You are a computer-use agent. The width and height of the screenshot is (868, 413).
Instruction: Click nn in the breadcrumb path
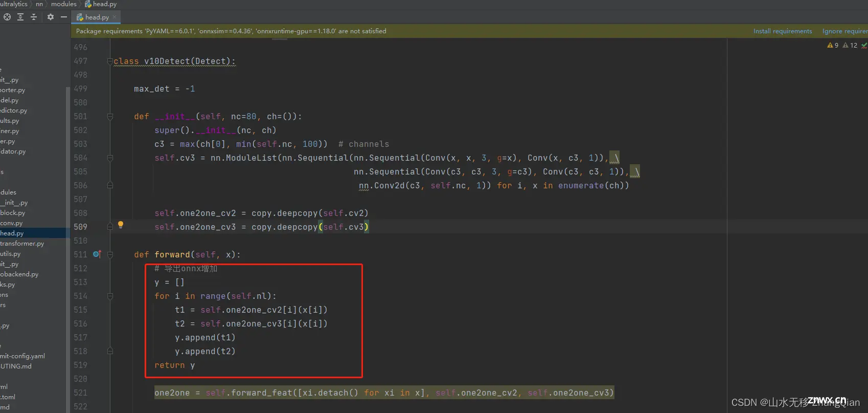click(x=39, y=4)
